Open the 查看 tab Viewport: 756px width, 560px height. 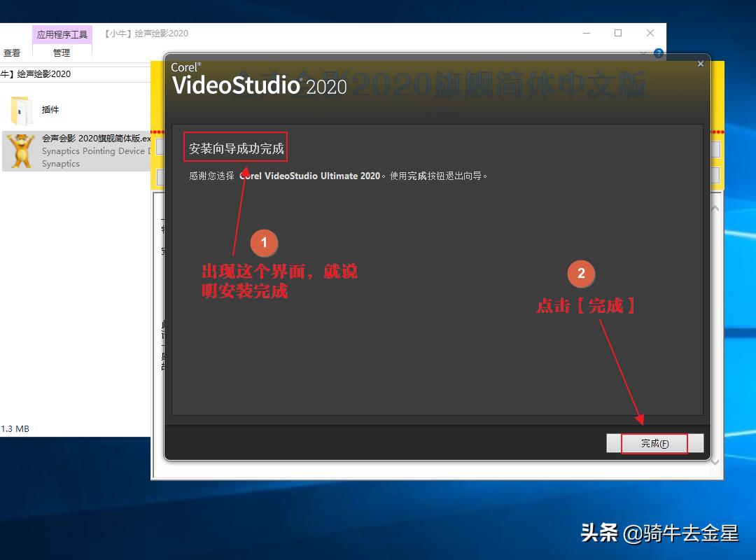13,52
